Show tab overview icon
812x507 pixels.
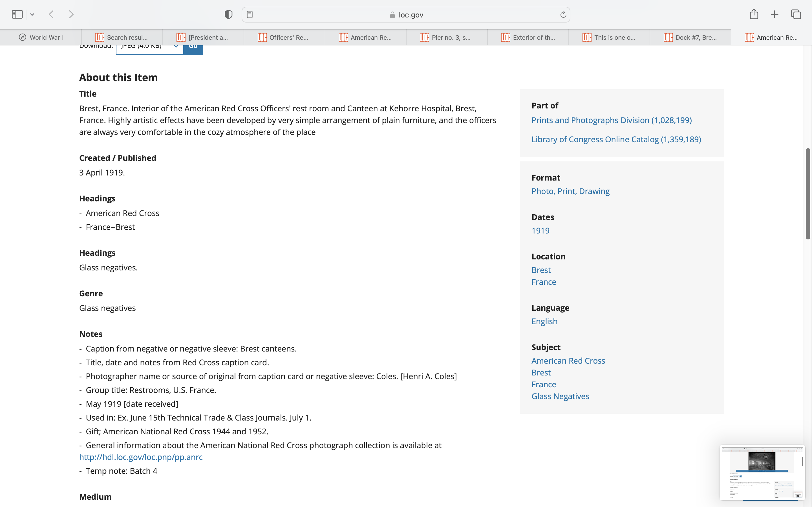[796, 14]
